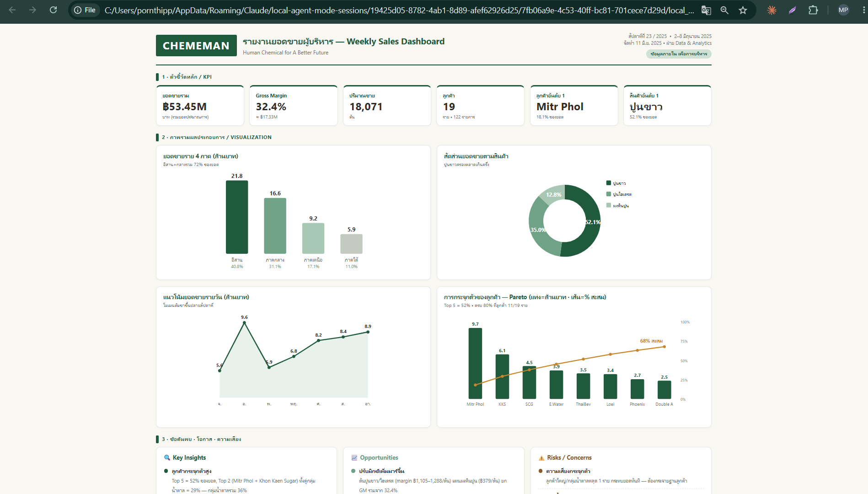
Task: Click the 8.9 end point on daily trend
Action: coord(368,332)
